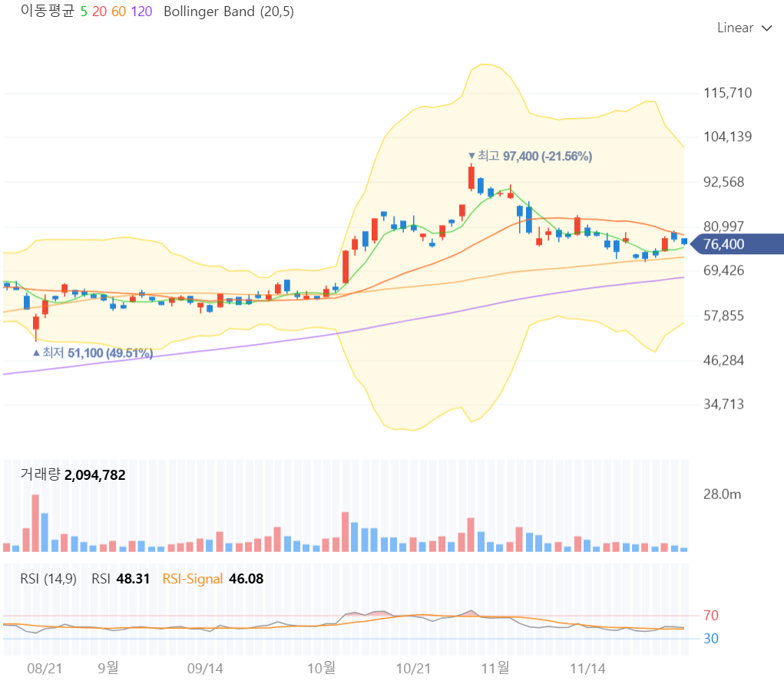This screenshot has height=681, width=784.
Task: Click the current price tag 76,400
Action: click(736, 244)
